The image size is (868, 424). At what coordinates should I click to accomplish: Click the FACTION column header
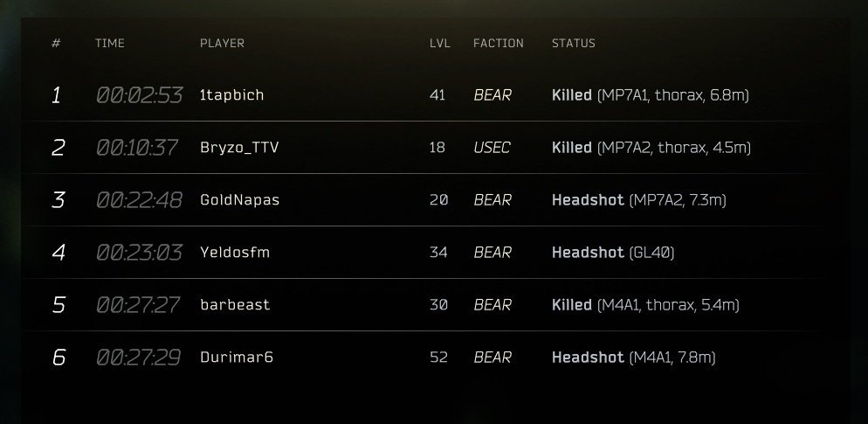click(499, 43)
